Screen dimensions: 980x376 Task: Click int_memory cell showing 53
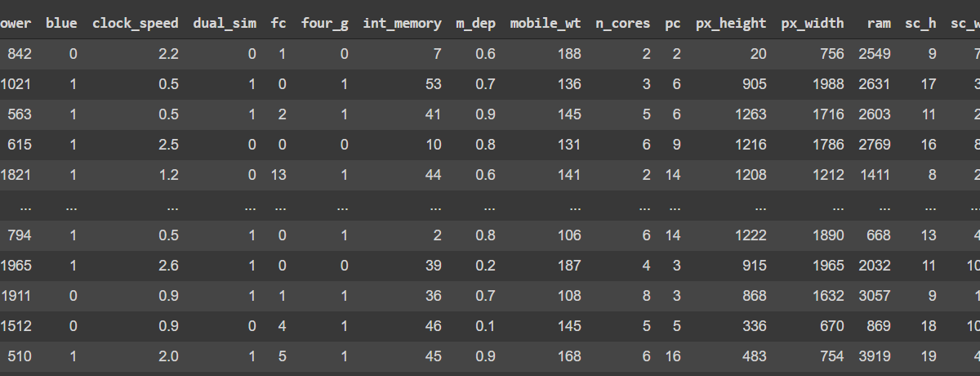click(x=434, y=84)
